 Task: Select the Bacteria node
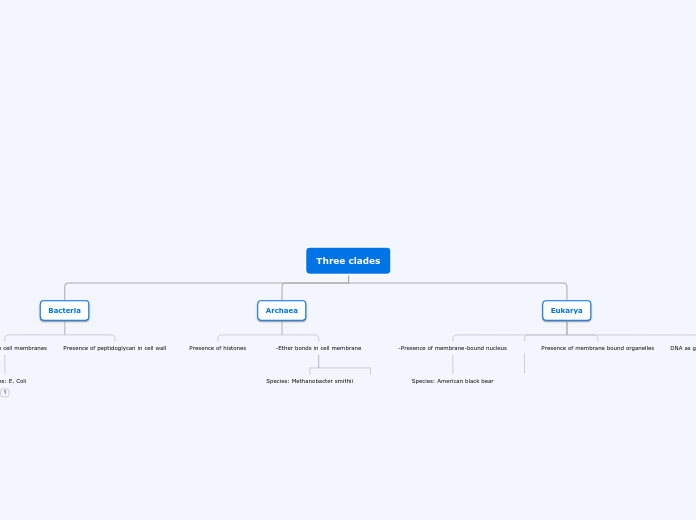point(64,310)
